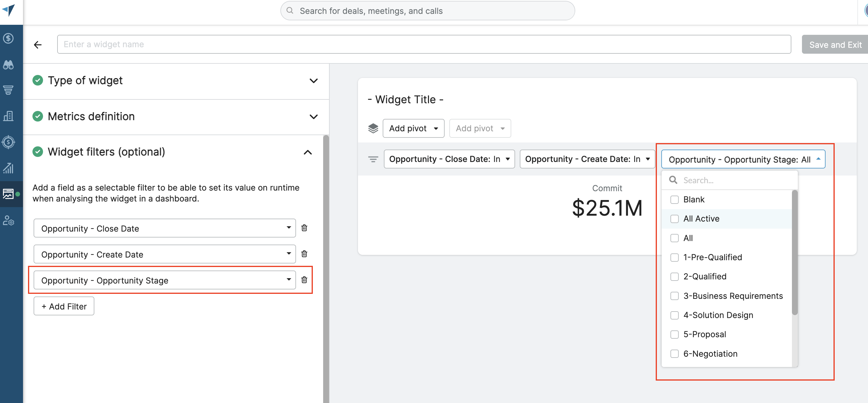Expand the Metrics definition section
This screenshot has width=868, height=403.
313,117
